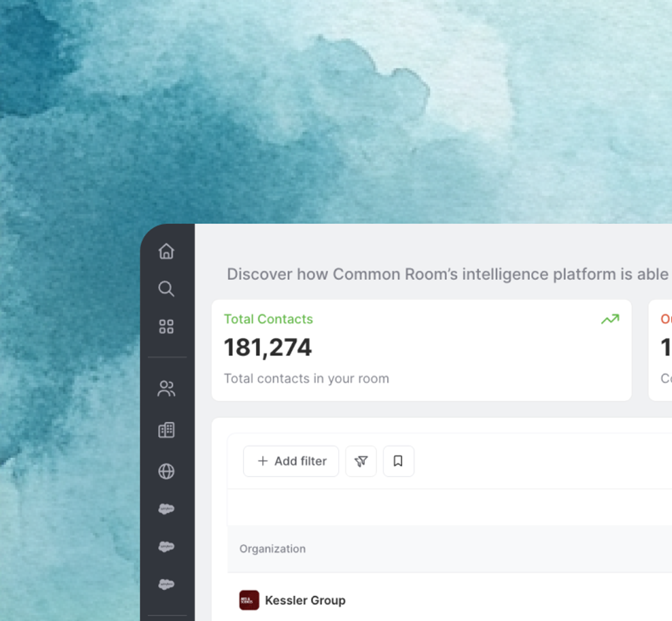Open the Home icon in sidebar
Image resolution: width=672 pixels, height=621 pixels.
click(166, 251)
